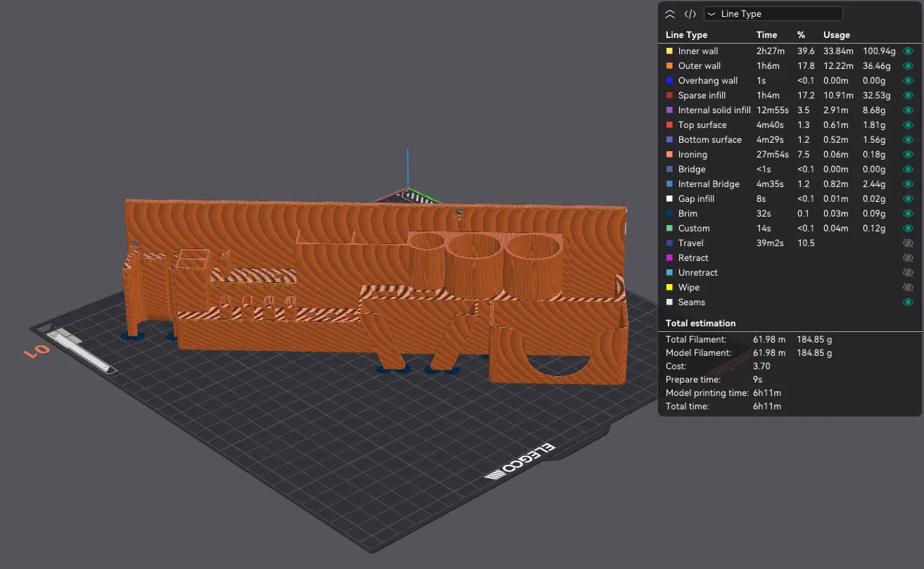Toggle Gap infill visibility eye

(908, 199)
